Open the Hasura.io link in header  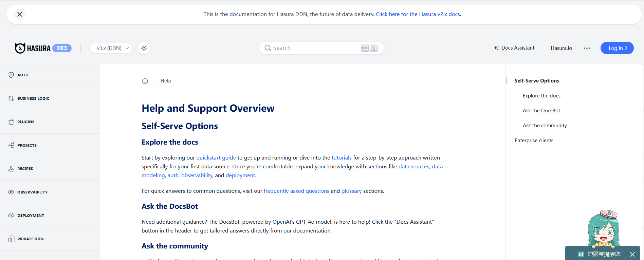coord(561,48)
